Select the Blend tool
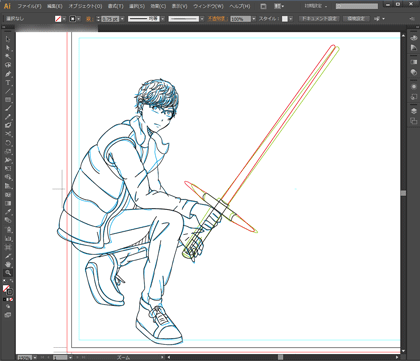420x361 pixels. click(x=8, y=221)
